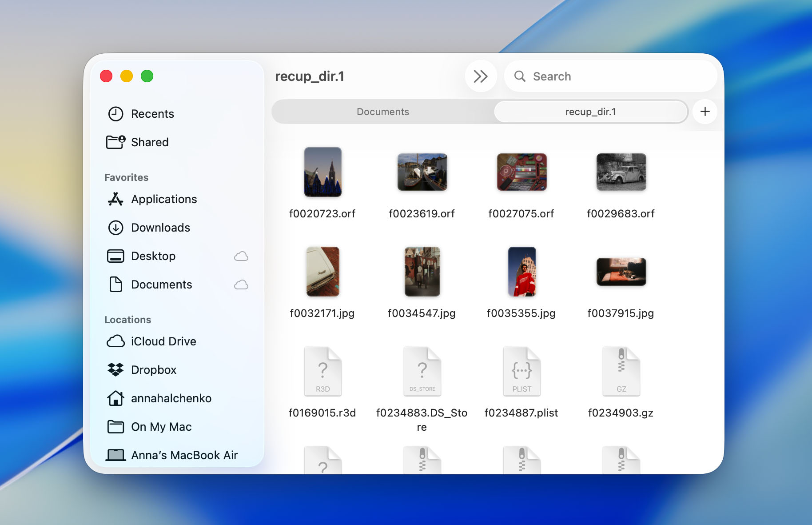
Task: Click the Search field
Action: click(x=610, y=76)
